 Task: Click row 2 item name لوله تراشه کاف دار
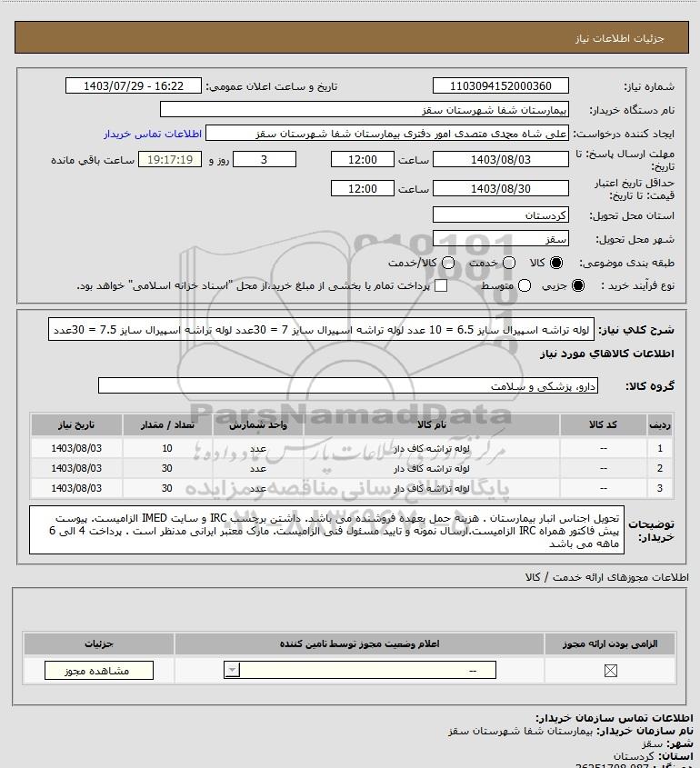432,469
